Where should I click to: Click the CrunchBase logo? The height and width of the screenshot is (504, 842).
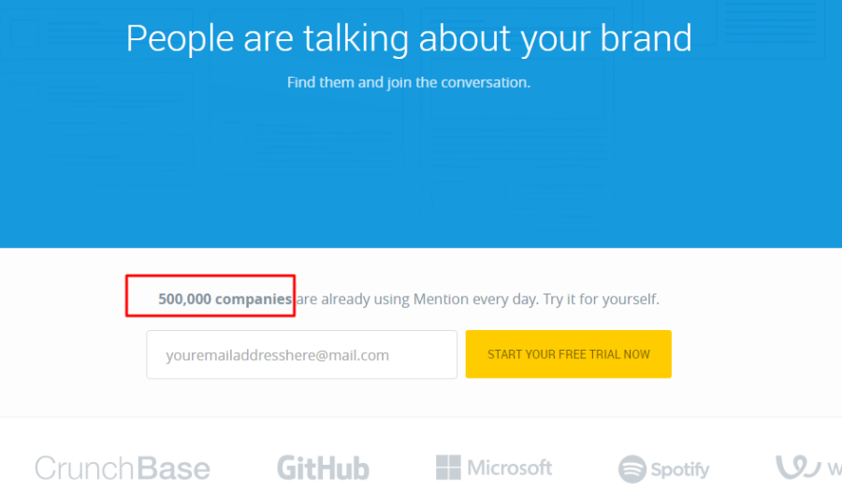123,468
